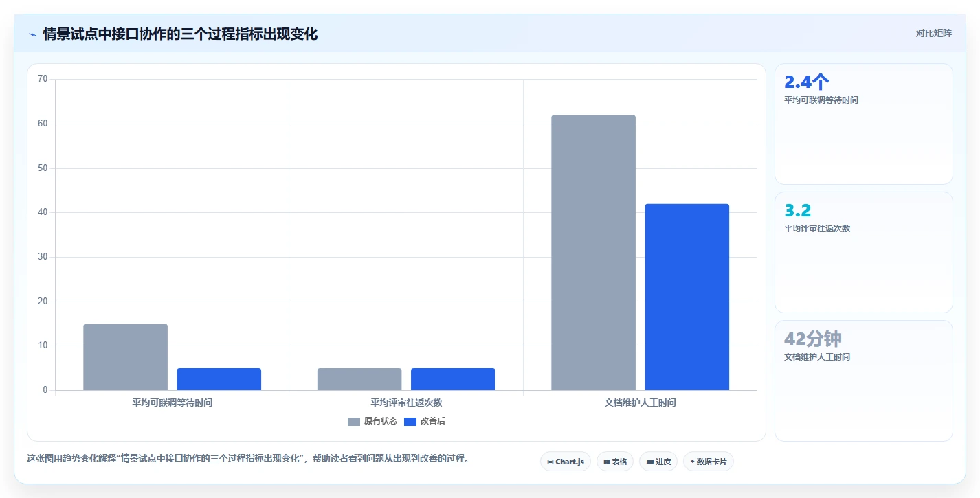Click the lightning icon beside the title

pos(33,34)
